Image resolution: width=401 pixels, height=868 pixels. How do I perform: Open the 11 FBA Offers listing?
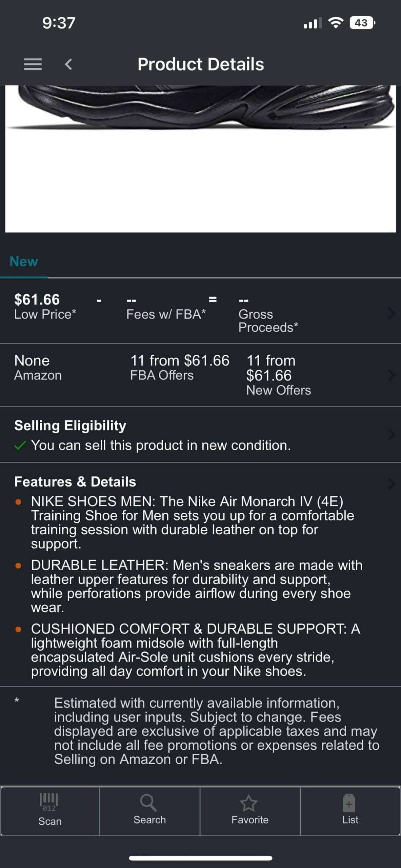tap(180, 367)
